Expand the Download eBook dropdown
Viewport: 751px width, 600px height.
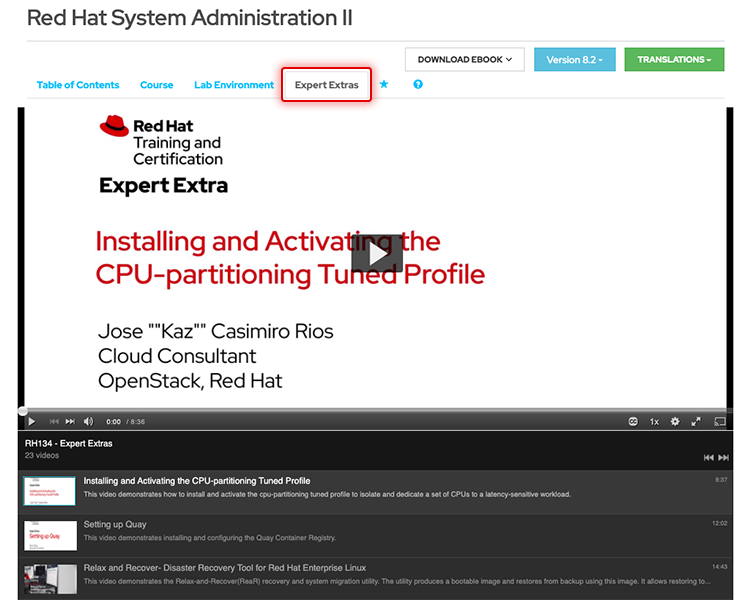[464, 60]
